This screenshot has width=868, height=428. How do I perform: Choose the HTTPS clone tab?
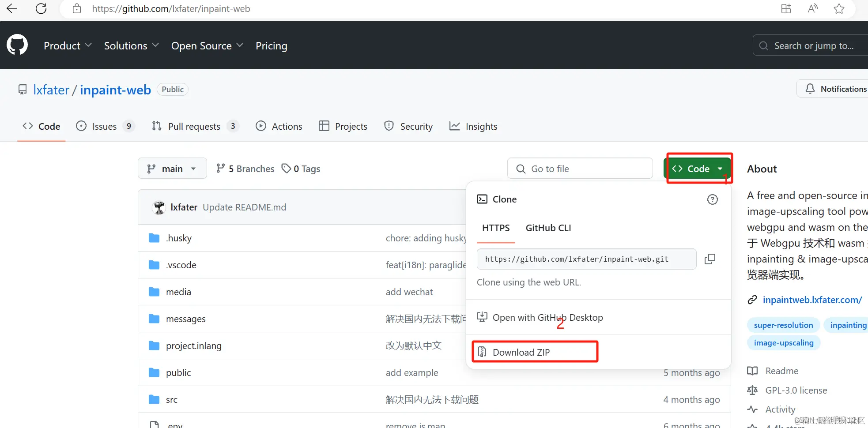pos(496,228)
